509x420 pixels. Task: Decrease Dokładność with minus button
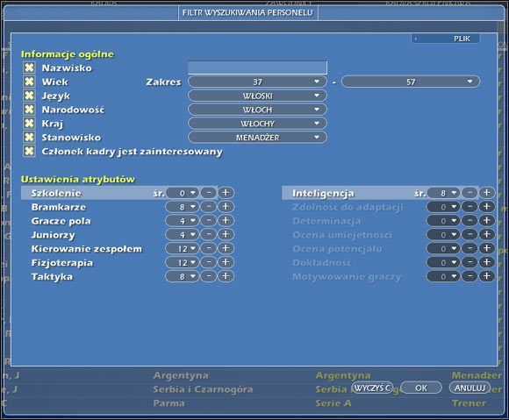tap(470, 263)
